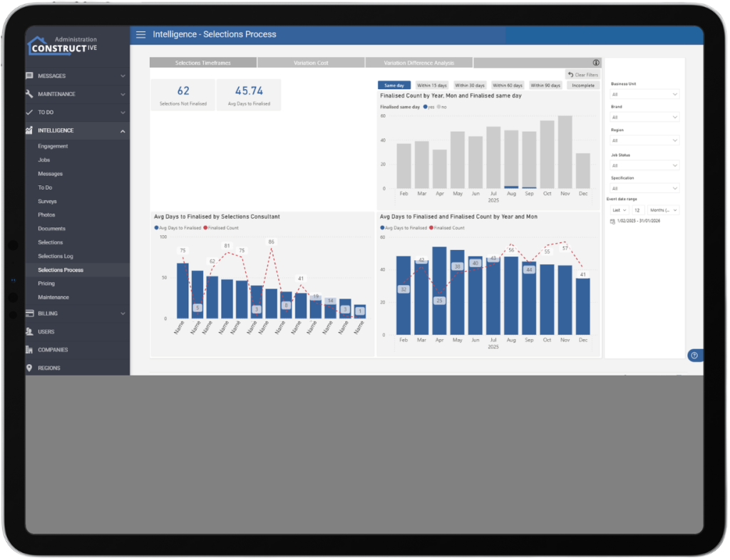
Task: Open the Selections Log sidebar link
Action: coord(56,256)
